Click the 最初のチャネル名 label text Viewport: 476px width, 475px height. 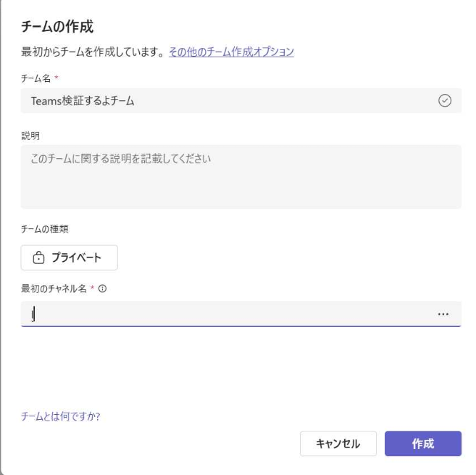pos(54,289)
